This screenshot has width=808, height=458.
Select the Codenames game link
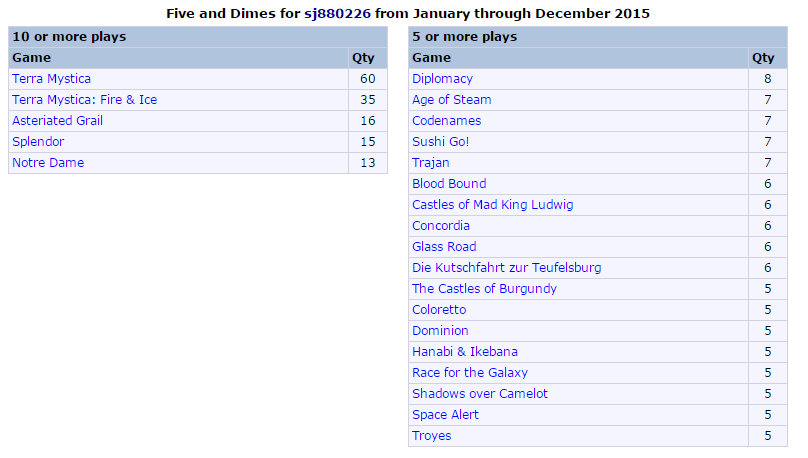click(x=446, y=121)
